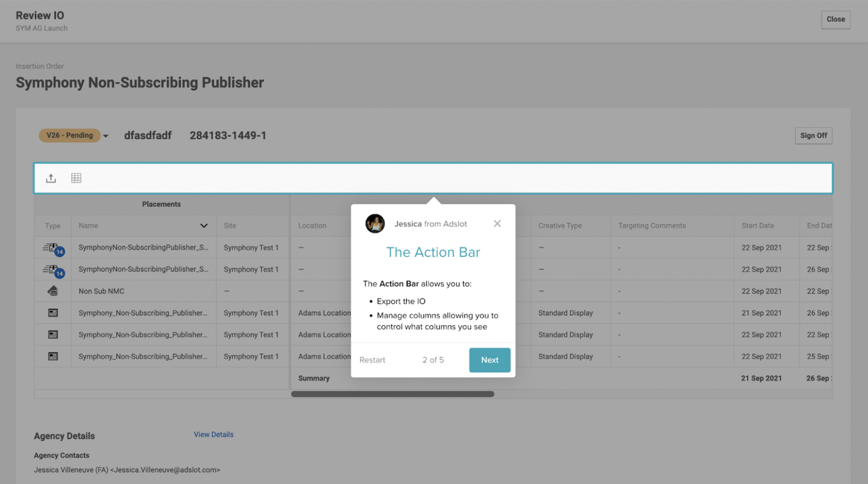Click the 2 of 5 step indicator
Screen dimensions: 868x484
coord(433,360)
